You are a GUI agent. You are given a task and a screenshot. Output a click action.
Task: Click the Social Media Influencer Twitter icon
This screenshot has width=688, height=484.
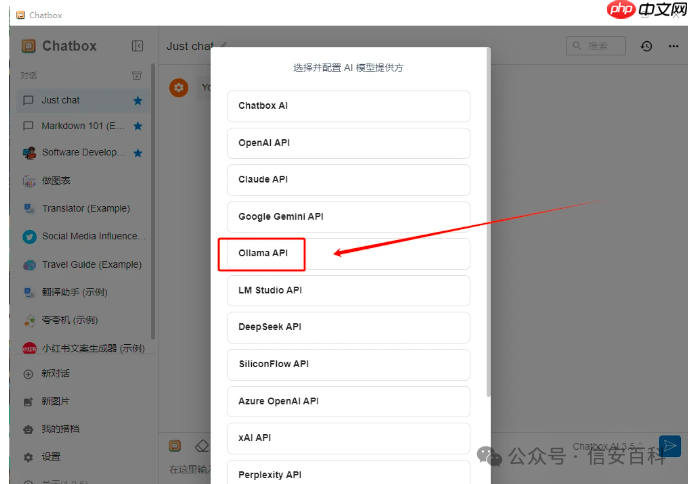pyautogui.click(x=29, y=237)
